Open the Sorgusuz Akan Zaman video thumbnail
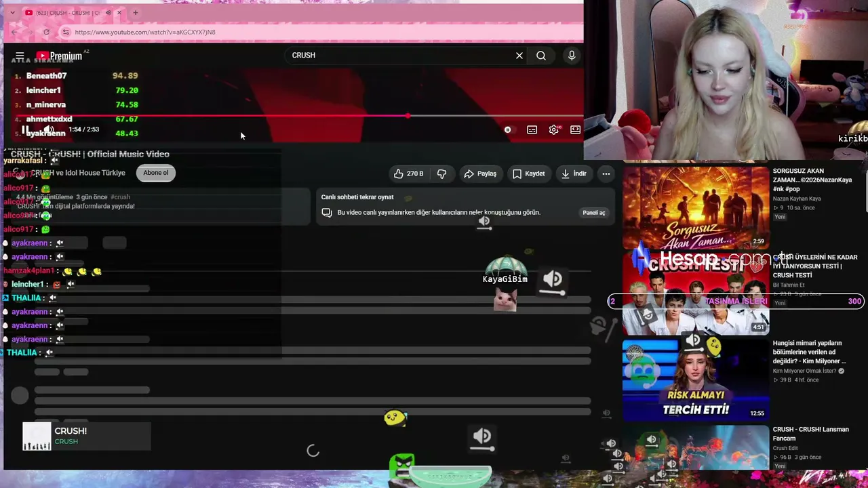Image resolution: width=868 pixels, height=488 pixels. tap(695, 207)
